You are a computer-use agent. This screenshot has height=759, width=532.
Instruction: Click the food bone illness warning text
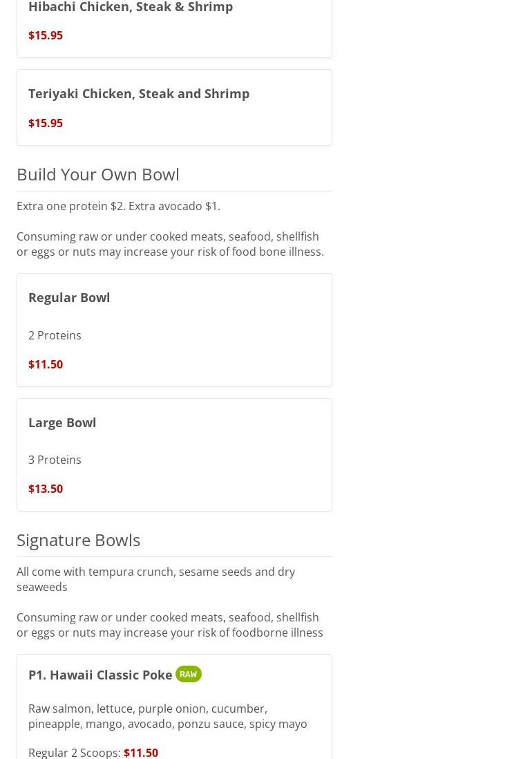point(170,244)
